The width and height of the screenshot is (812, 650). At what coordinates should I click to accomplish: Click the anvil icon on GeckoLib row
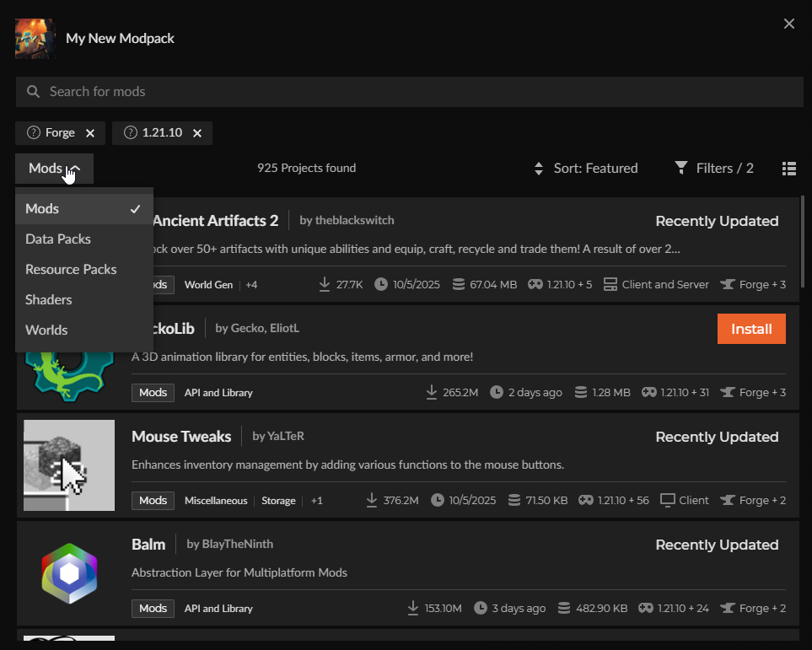coord(728,392)
